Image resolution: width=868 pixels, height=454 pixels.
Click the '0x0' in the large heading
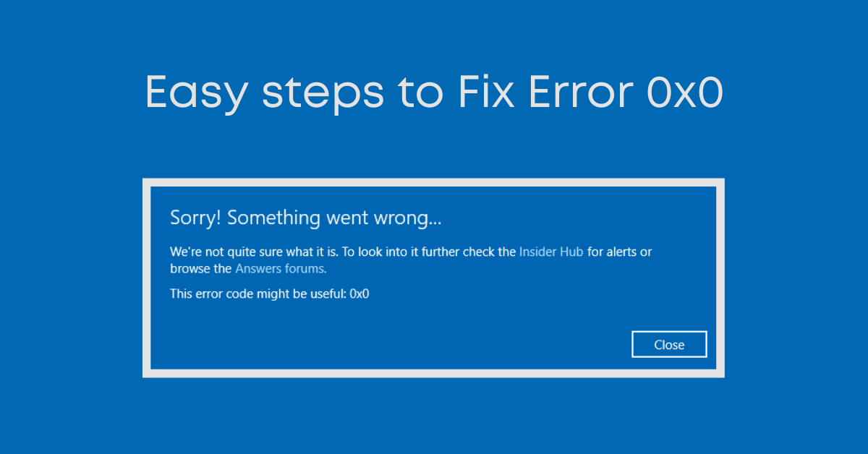(686, 92)
